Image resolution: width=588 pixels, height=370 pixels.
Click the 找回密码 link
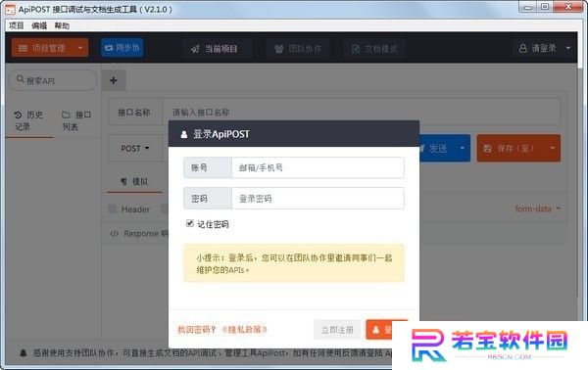pyautogui.click(x=197, y=330)
